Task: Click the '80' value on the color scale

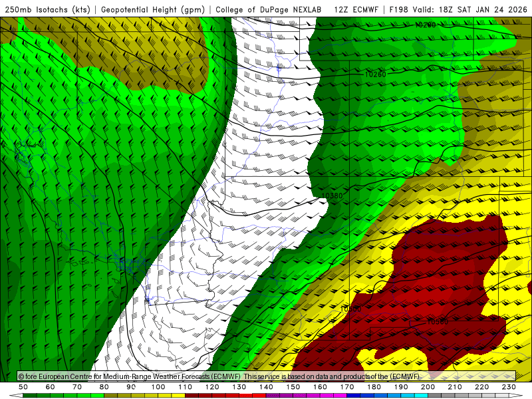Action: (x=104, y=387)
